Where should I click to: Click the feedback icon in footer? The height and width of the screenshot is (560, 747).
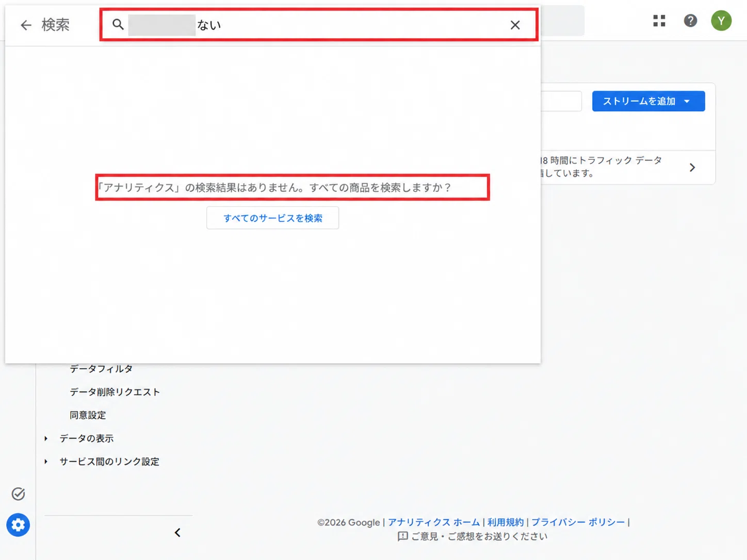click(x=402, y=536)
